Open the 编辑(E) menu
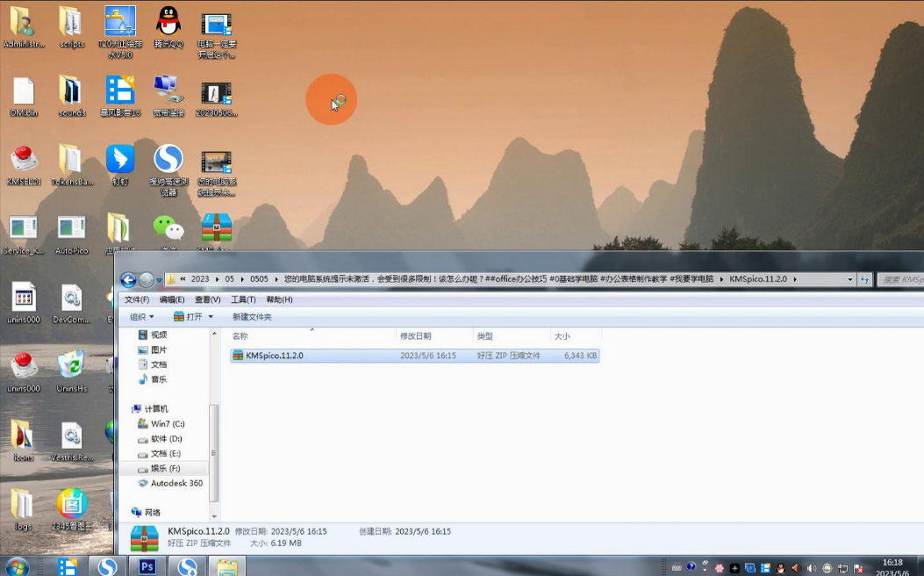Viewport: 924px width, 576px height. (172, 299)
